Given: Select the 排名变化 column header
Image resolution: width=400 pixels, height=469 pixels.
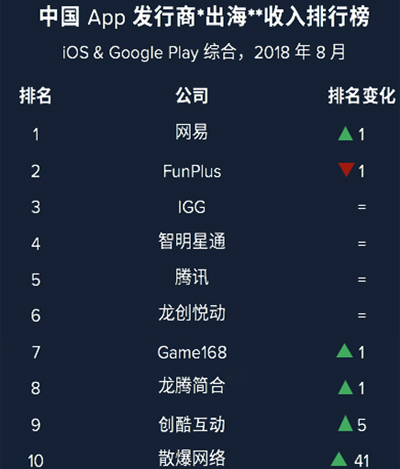Looking at the screenshot, I should tap(362, 96).
